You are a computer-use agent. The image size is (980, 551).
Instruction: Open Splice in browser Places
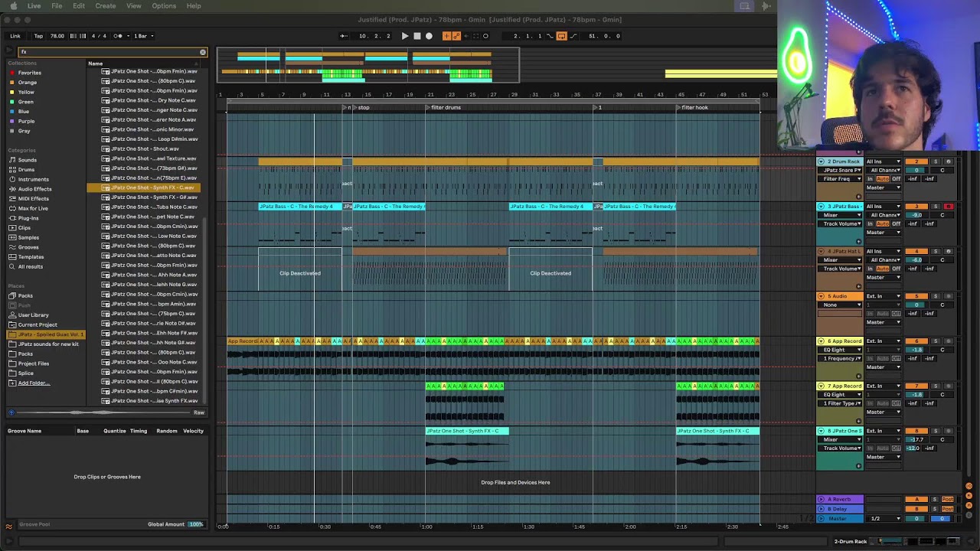point(26,373)
